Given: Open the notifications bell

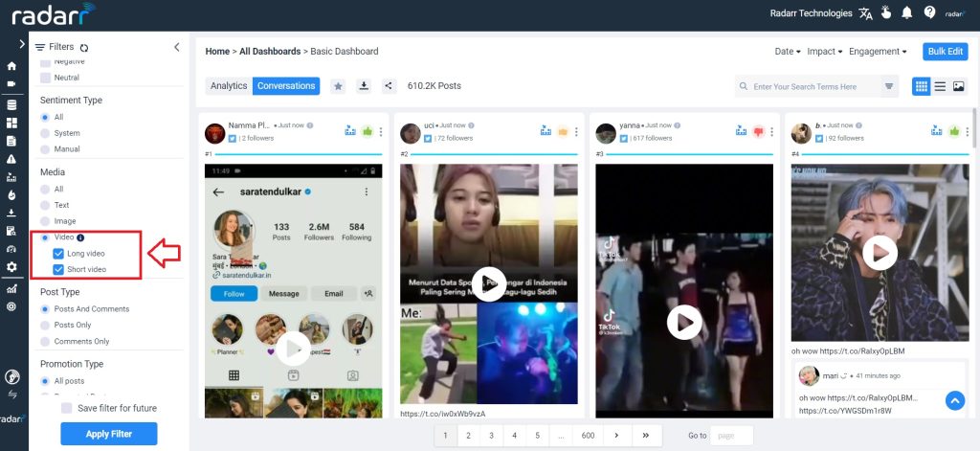Looking at the screenshot, I should pyautogui.click(x=907, y=12).
